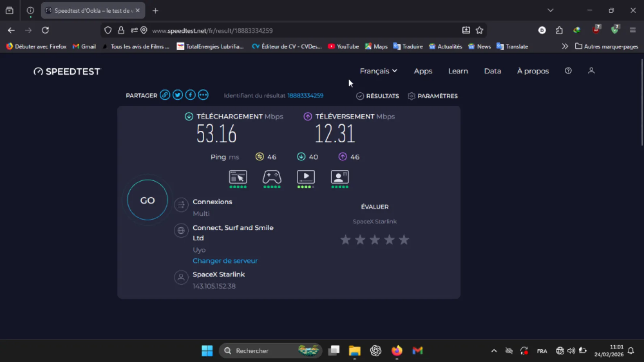Screen dimensions: 644x362
Task: Open result ID 18883334259 link
Action: point(306,96)
